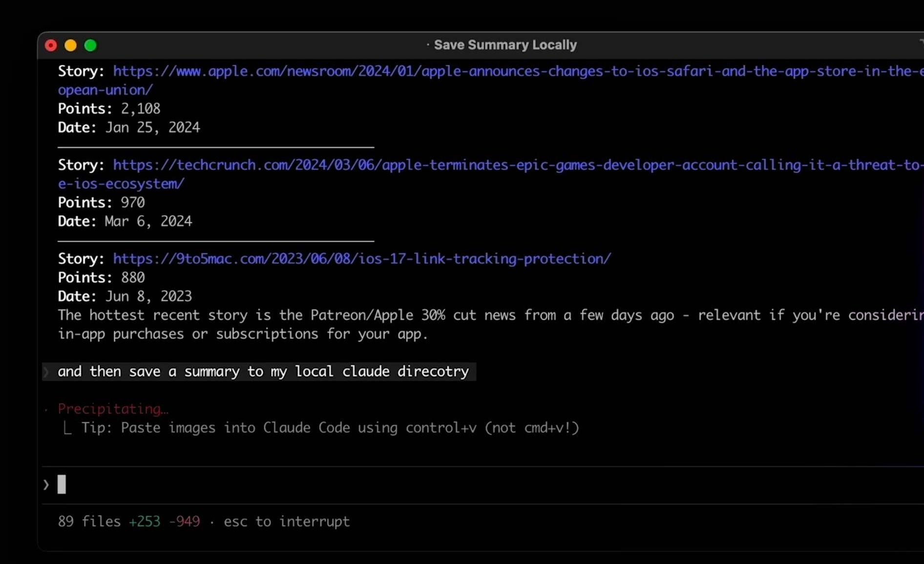Click the red '-949' deletions count
The width and height of the screenshot is (924, 564).
(x=184, y=522)
